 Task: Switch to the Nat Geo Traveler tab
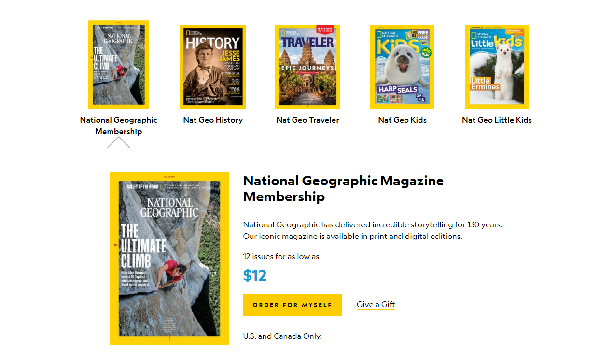point(307,120)
